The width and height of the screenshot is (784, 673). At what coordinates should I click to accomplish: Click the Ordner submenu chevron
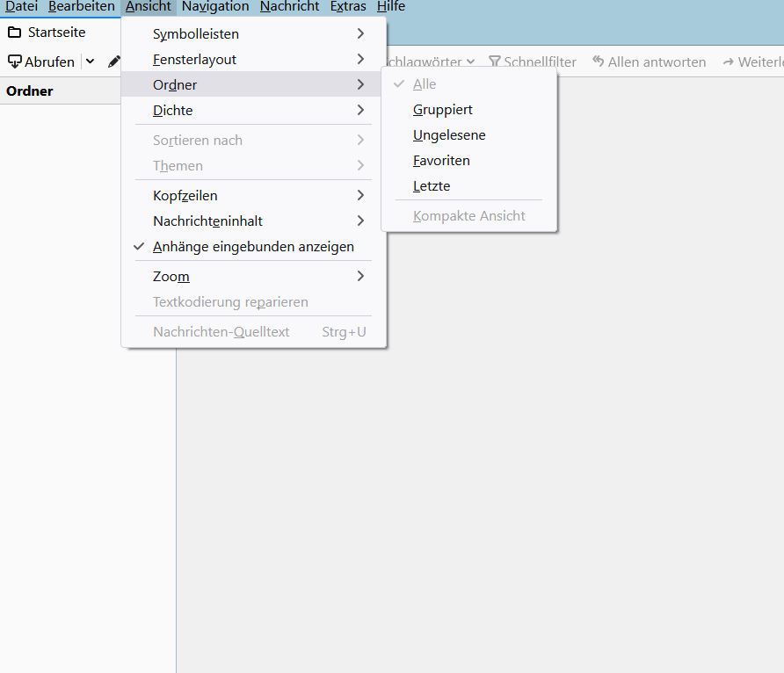361,84
